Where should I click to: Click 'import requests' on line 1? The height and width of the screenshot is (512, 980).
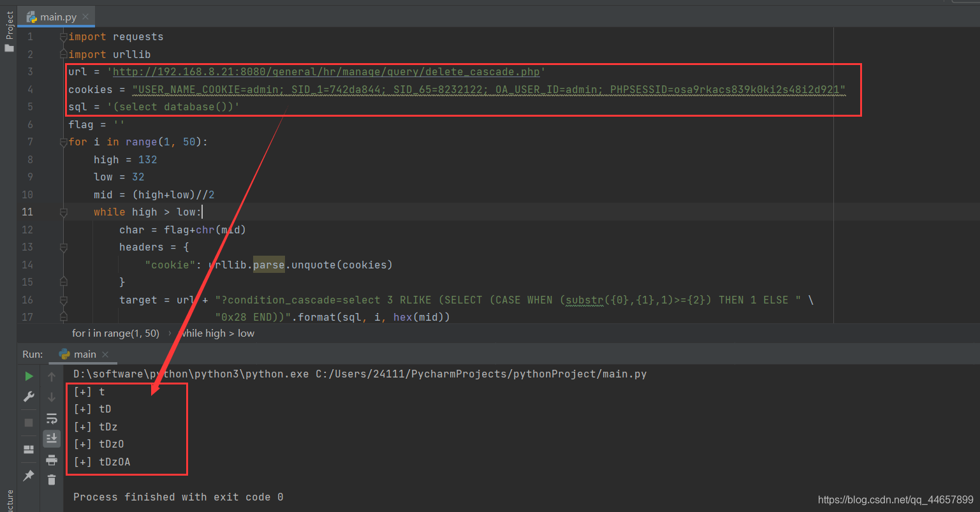[116, 37]
